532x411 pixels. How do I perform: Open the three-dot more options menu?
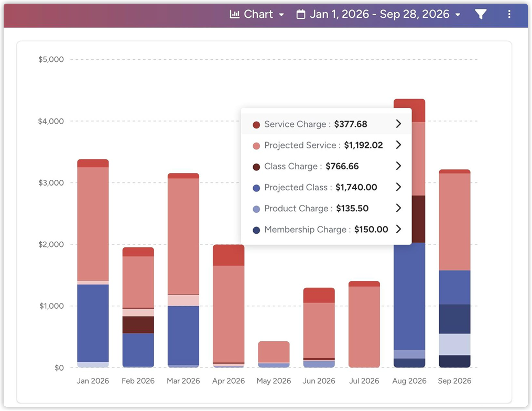(509, 14)
